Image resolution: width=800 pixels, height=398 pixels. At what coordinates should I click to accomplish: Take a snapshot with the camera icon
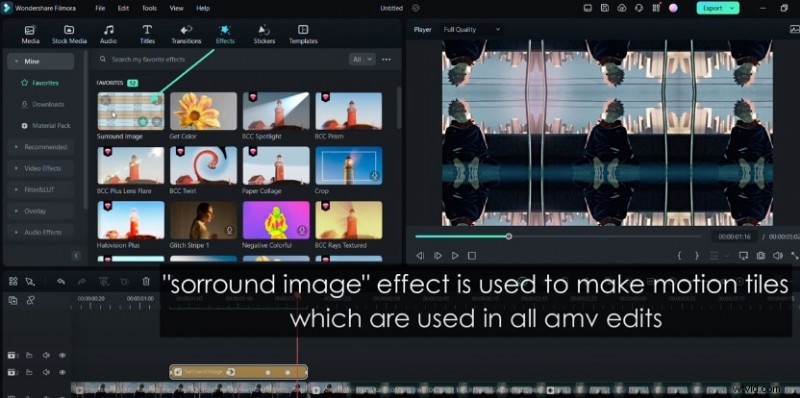coord(761,256)
